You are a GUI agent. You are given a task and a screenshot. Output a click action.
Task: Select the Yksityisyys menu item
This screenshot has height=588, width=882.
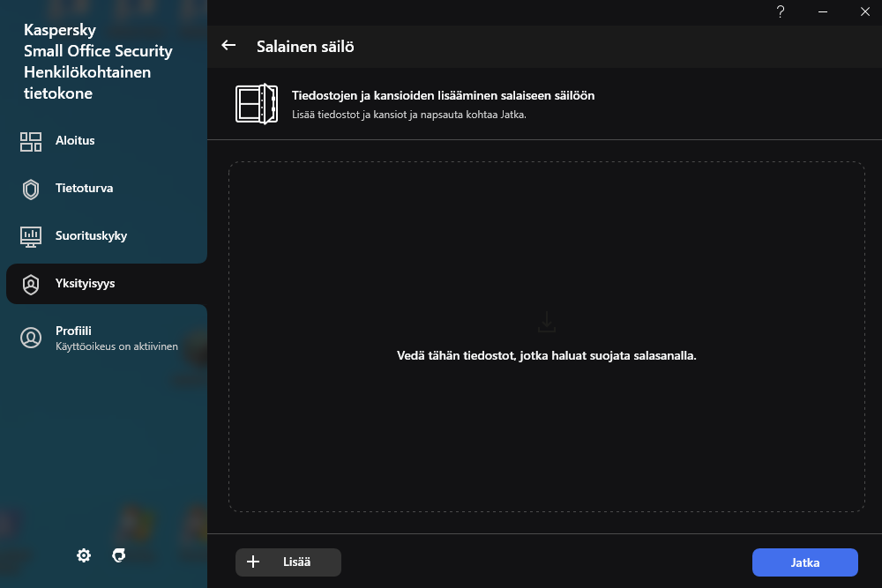(x=107, y=284)
